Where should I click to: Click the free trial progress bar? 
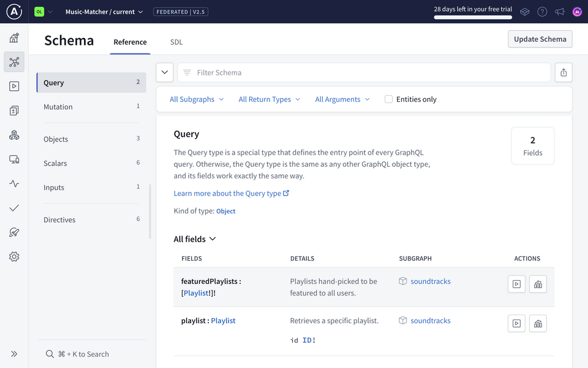tap(473, 17)
